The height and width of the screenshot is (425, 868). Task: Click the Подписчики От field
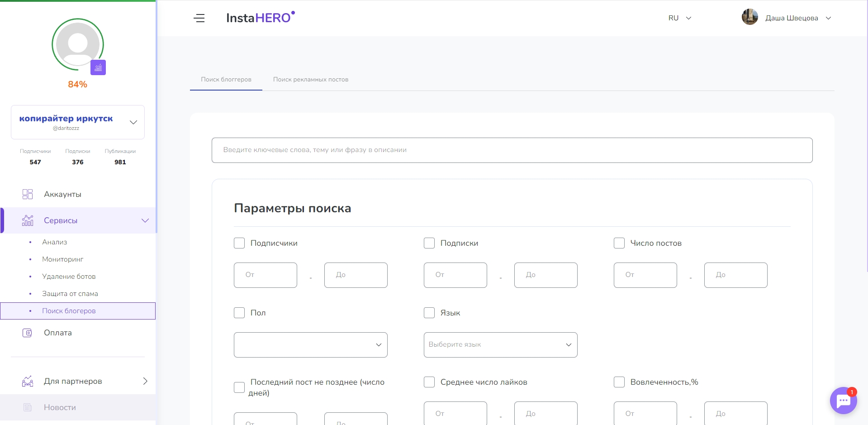pyautogui.click(x=266, y=275)
